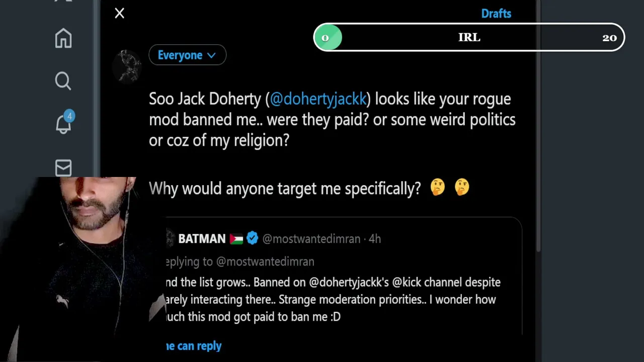Click the 4h timestamp on quoted post
Image resolution: width=644 pixels, height=362 pixels.
(375, 239)
